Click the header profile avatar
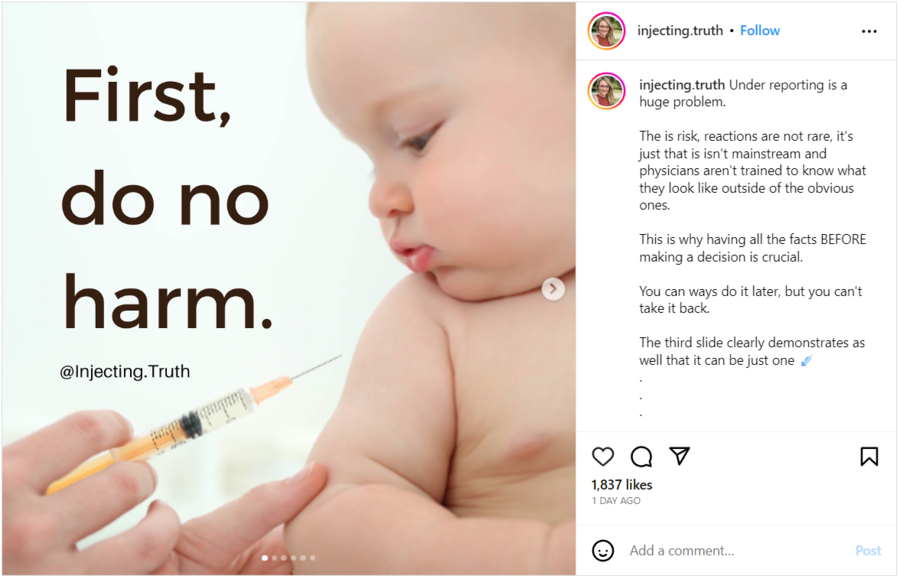900x579 pixels. 606,31
